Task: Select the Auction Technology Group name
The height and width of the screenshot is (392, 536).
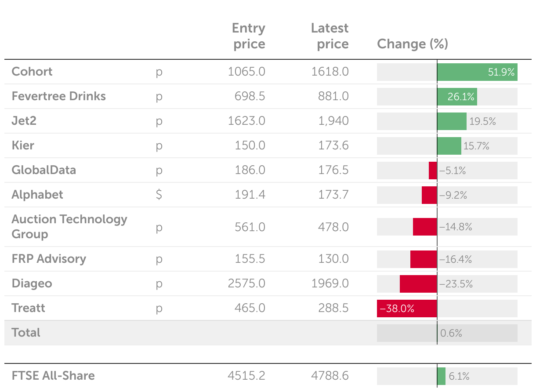Action: (69, 226)
